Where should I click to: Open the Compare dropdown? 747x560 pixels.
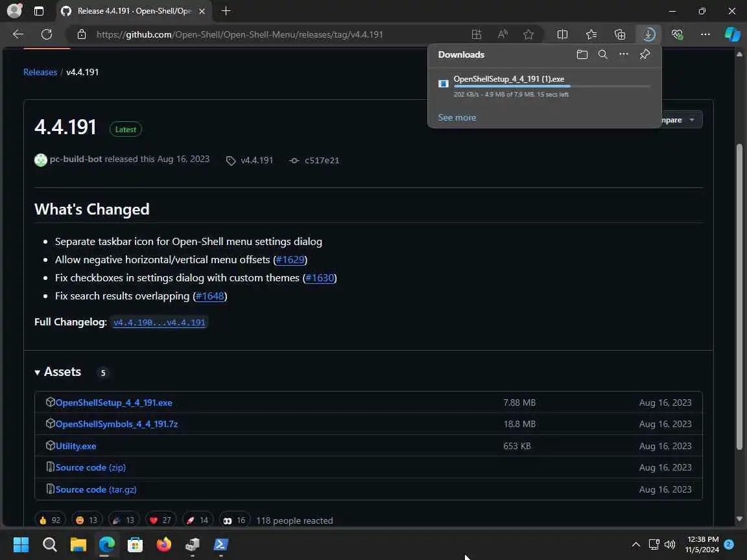(680, 120)
